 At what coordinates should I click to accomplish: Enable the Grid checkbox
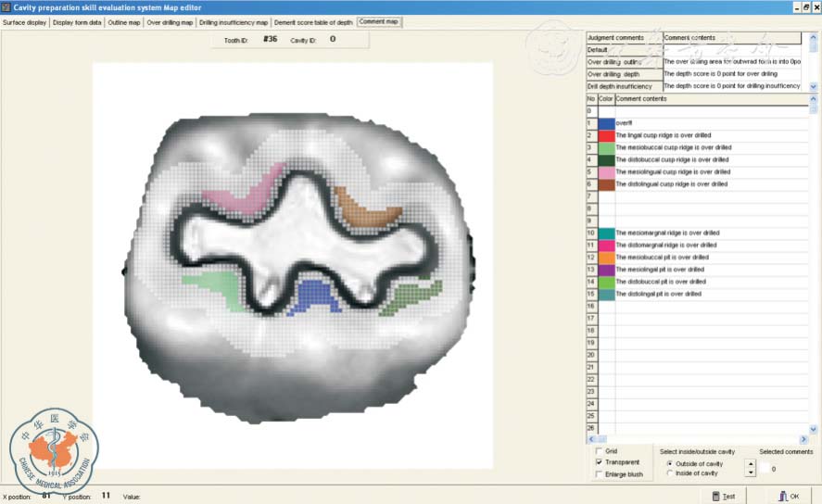point(599,450)
